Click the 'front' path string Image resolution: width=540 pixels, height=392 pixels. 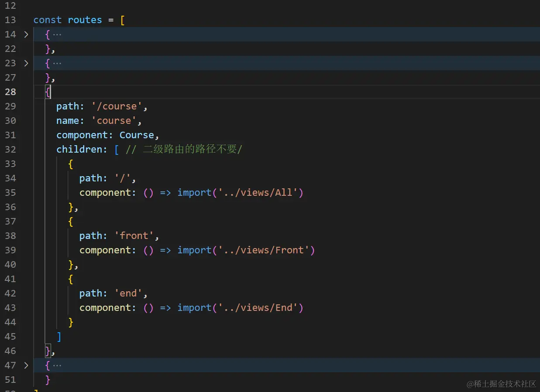coord(134,236)
